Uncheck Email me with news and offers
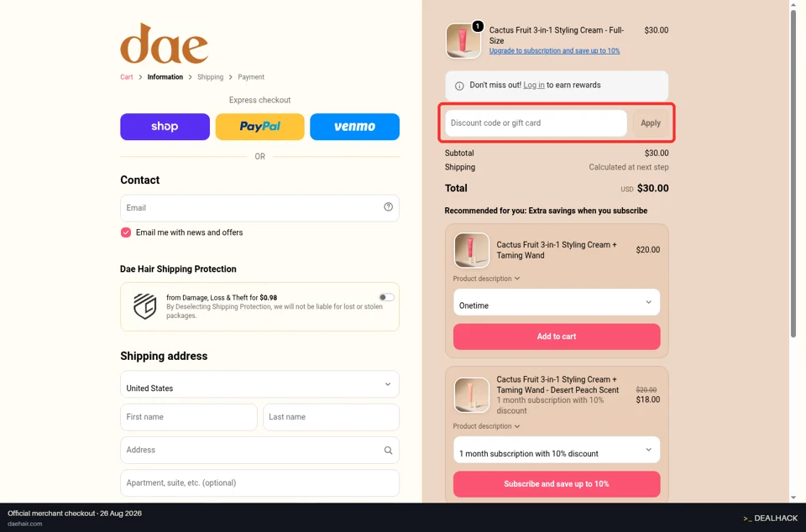This screenshot has width=806, height=532. pos(126,232)
